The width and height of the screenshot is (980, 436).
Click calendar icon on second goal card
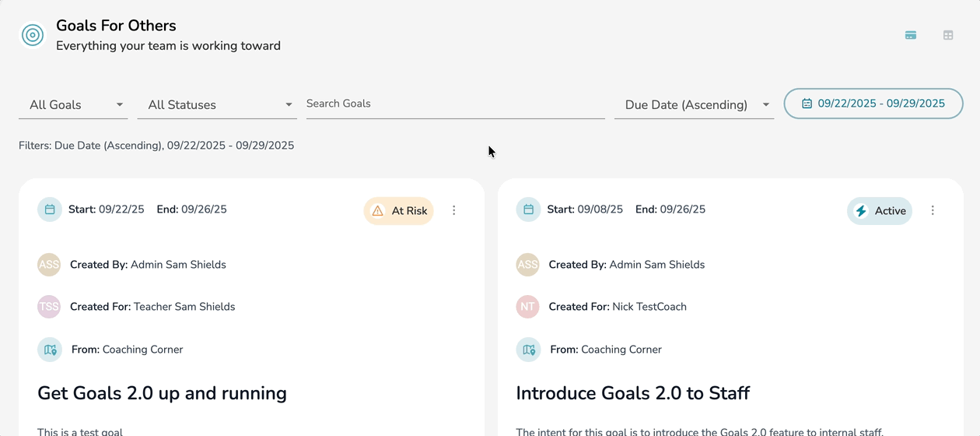pyautogui.click(x=529, y=209)
